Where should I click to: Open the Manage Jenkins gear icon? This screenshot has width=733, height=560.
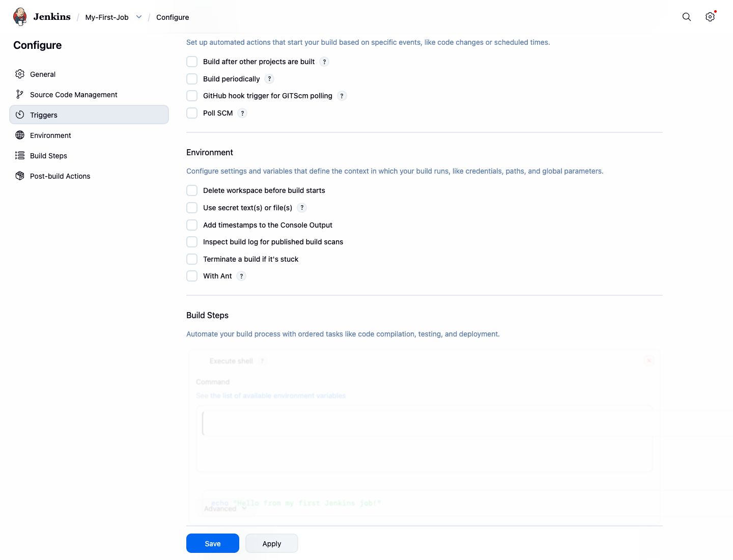(710, 17)
